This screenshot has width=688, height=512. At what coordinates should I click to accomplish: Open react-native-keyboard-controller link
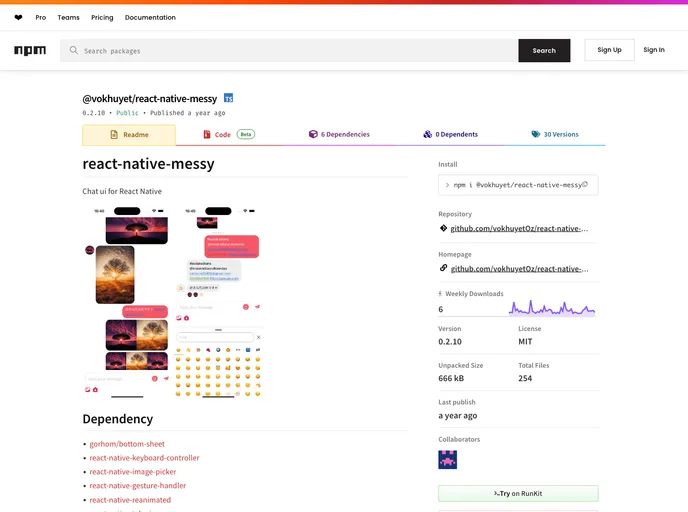tap(144, 458)
